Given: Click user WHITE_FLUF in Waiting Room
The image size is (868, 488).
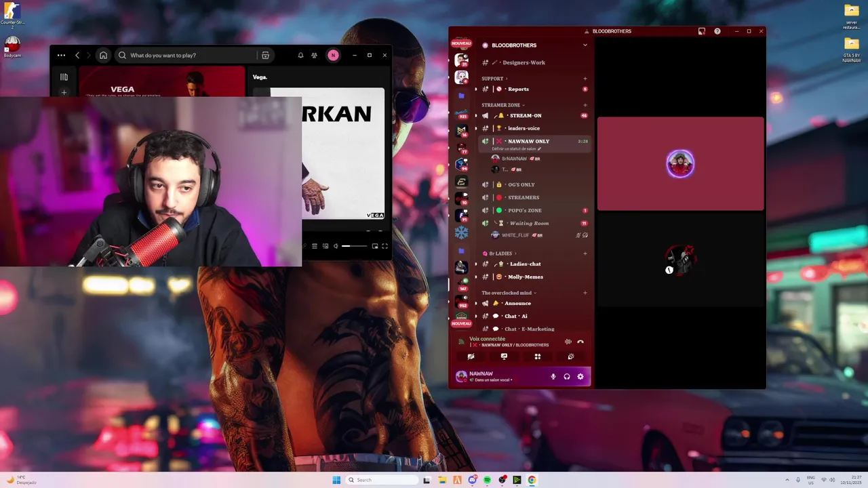Looking at the screenshot, I should [x=515, y=235].
